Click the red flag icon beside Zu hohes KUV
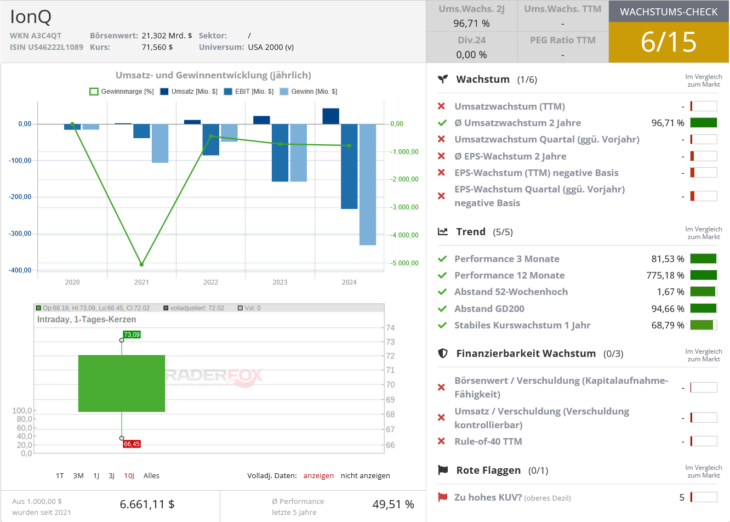 (x=442, y=497)
